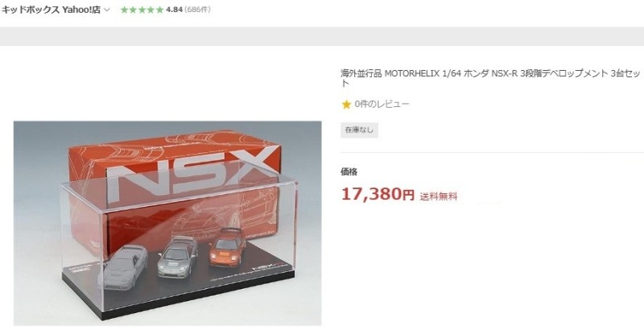Click the green store rating stars
The width and height of the screenshot is (644, 330).
point(142,10)
